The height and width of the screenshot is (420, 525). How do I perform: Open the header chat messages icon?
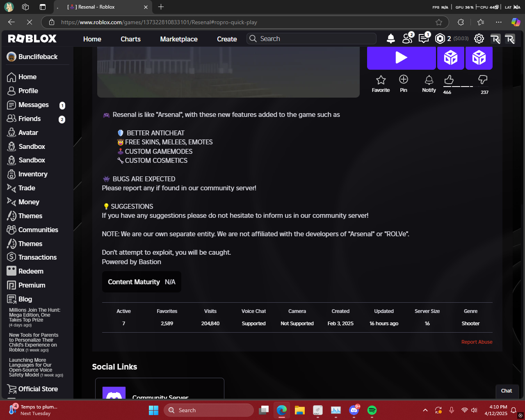(423, 38)
